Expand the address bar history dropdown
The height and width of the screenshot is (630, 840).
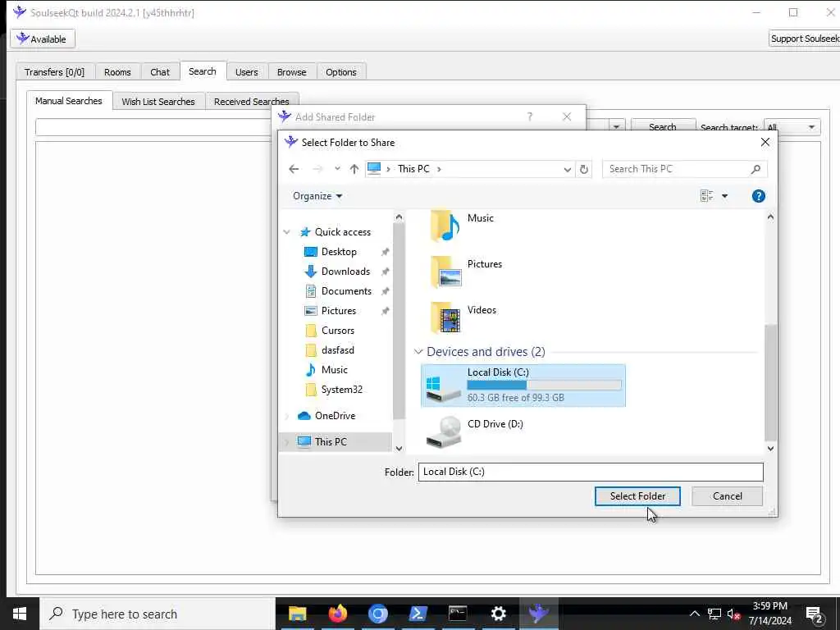568,169
